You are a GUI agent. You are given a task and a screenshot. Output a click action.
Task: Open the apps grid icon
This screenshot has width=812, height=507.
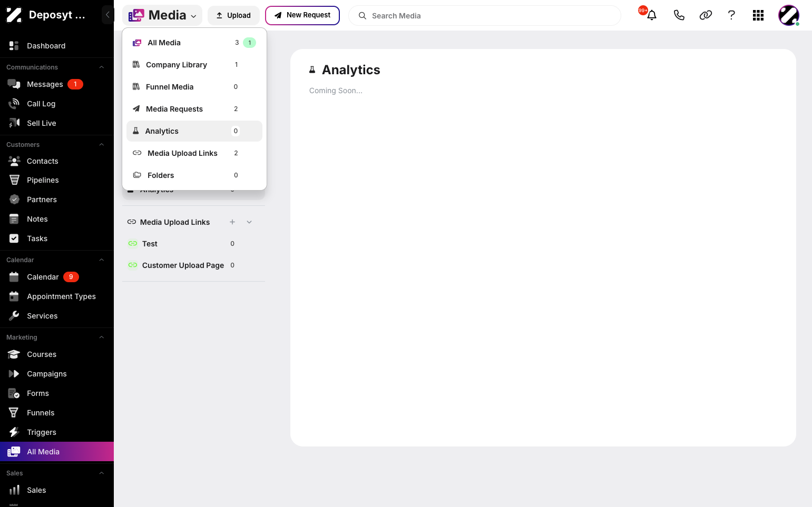[758, 15]
